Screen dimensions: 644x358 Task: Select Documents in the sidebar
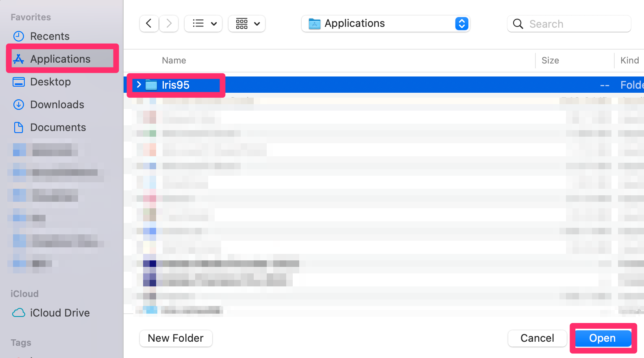(x=58, y=127)
